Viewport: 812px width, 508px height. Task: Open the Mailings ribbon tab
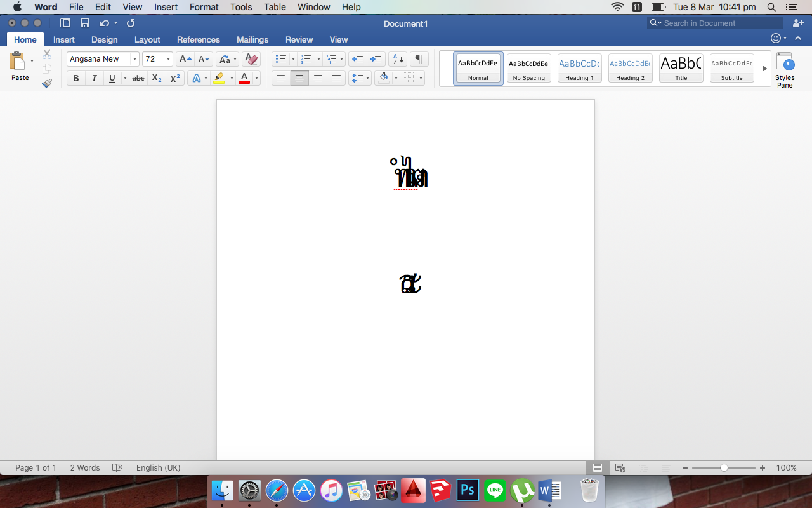(x=252, y=39)
